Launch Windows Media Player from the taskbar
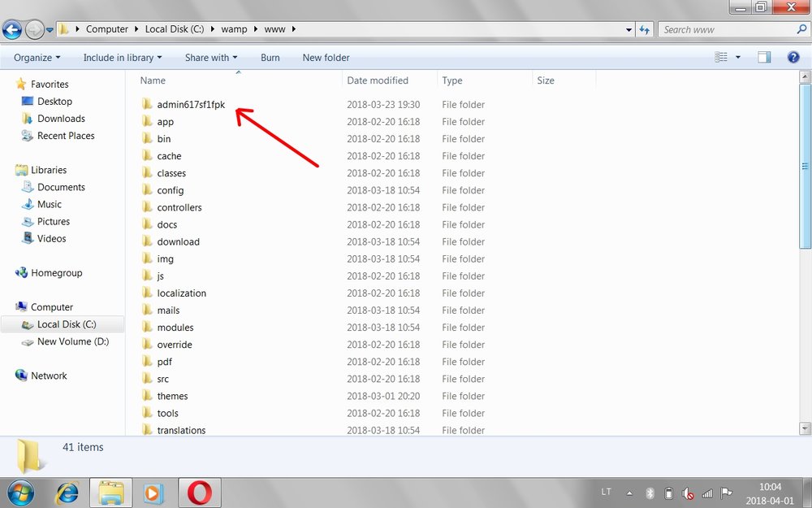 pos(155,493)
